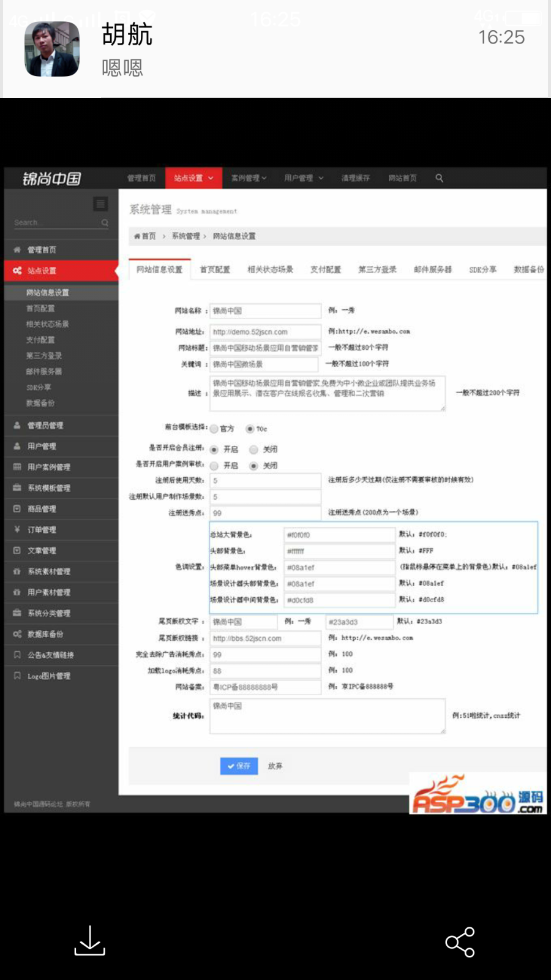The image size is (551, 980).
Task: Select 开启 for 是否开启会员注册
Action: click(214, 450)
